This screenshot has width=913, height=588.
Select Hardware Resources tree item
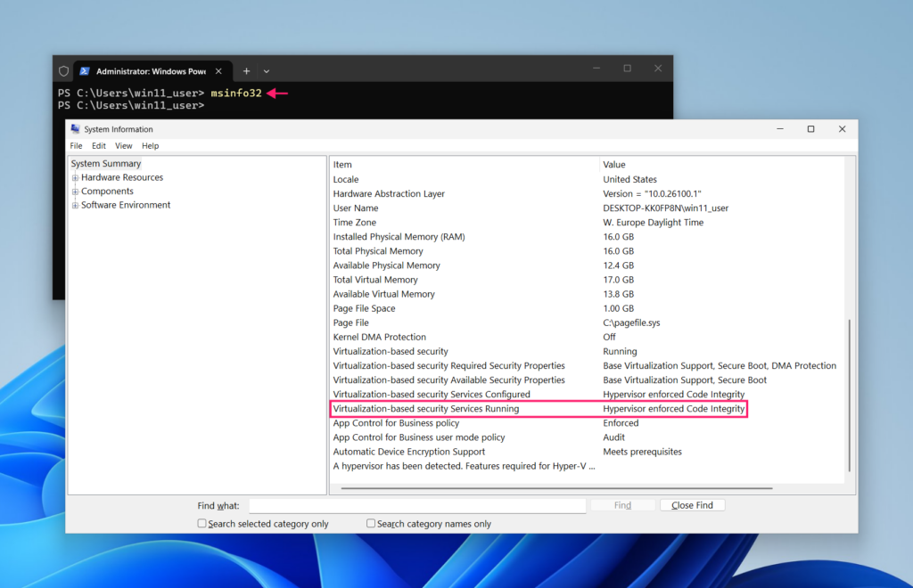(122, 177)
